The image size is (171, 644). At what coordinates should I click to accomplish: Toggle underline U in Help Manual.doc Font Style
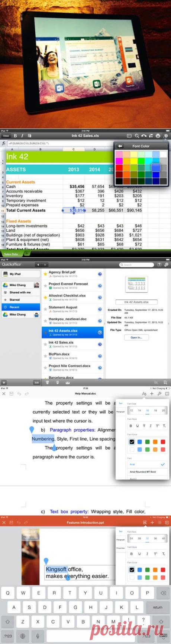point(137,426)
